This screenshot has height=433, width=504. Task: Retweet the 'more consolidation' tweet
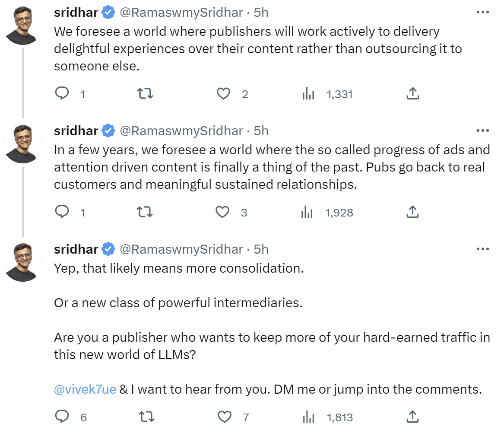click(146, 417)
